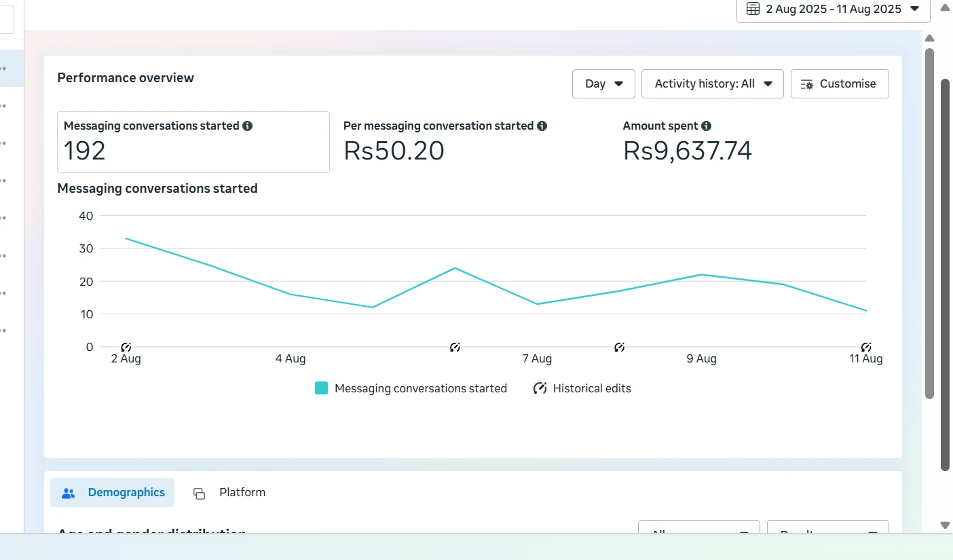
Task: Switch to the Platform tab
Action: tap(242, 493)
